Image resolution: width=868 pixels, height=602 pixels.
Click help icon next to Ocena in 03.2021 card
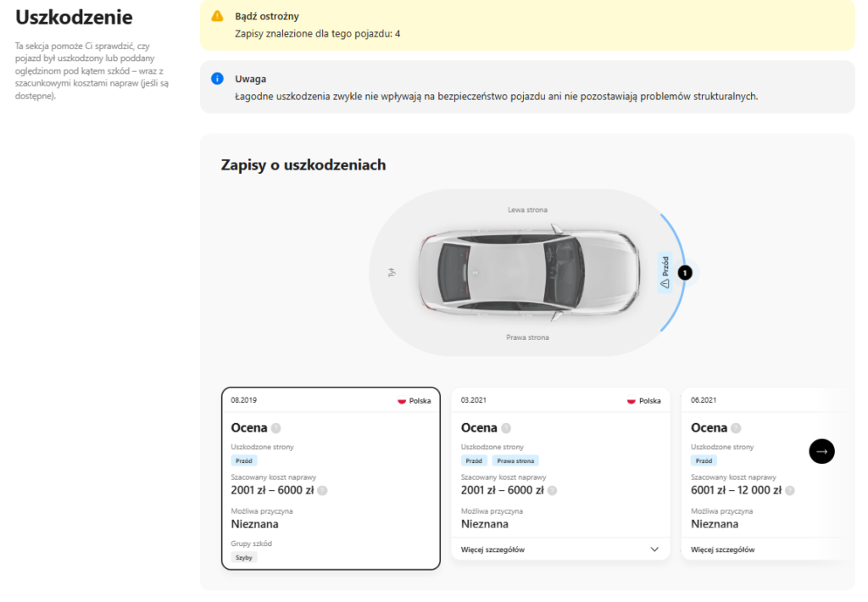(506, 428)
